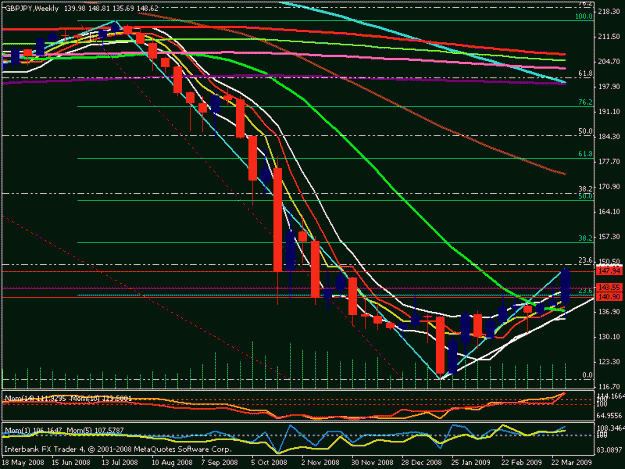Click the 116.70 price axis label
Screen dimensions: 625x469
609,387
